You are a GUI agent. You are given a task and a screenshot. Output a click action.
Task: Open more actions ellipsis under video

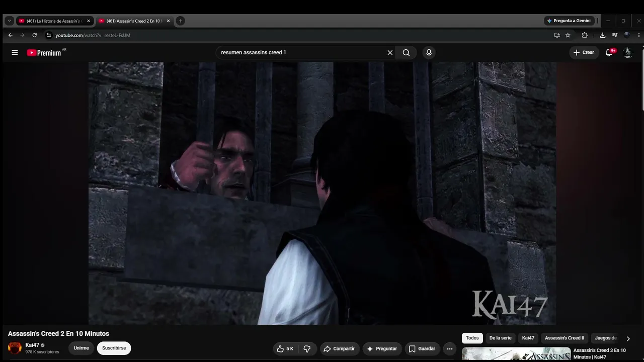tap(450, 349)
